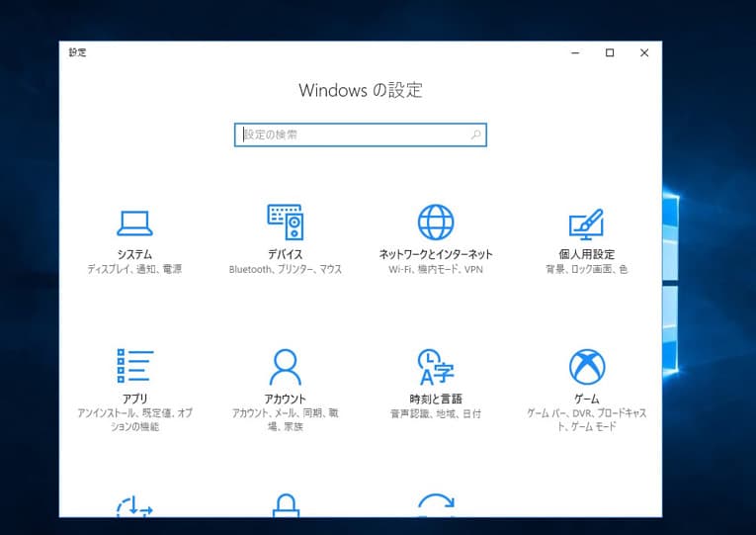The height and width of the screenshot is (535, 756).
Task: Click the Bluetooth、プリンター、マウス description
Action: (285, 269)
